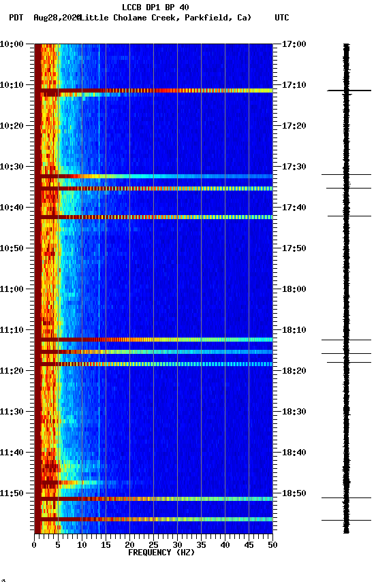Screen dimensions: 376x588
Task: Click the "UTC" time zone label
Action: [x=282, y=18]
